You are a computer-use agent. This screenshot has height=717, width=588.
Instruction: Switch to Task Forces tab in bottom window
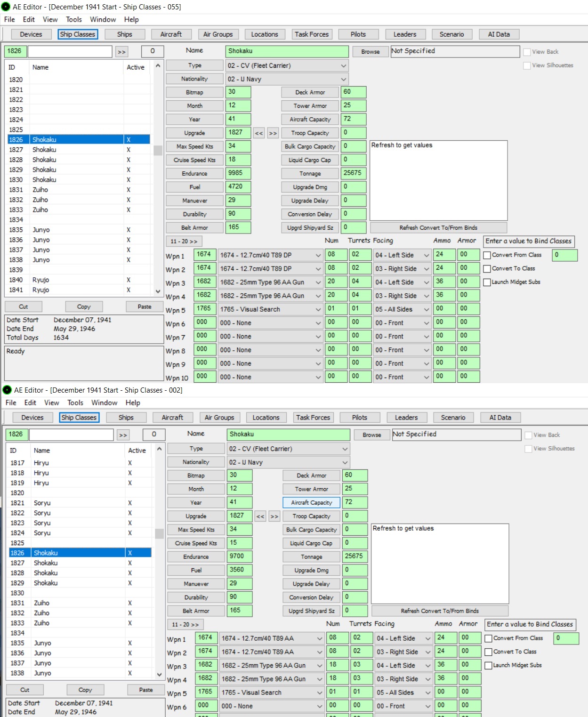pos(313,418)
